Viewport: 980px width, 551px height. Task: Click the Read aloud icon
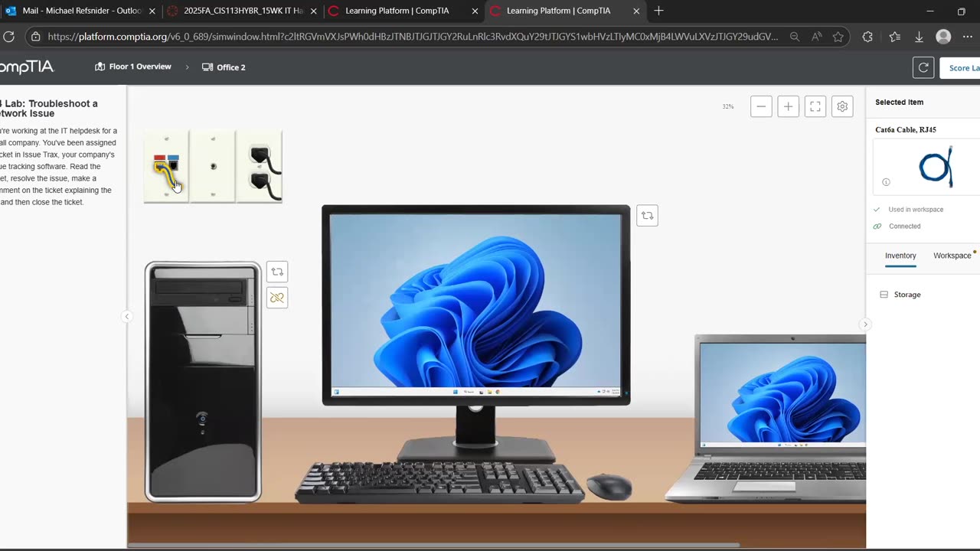click(817, 37)
